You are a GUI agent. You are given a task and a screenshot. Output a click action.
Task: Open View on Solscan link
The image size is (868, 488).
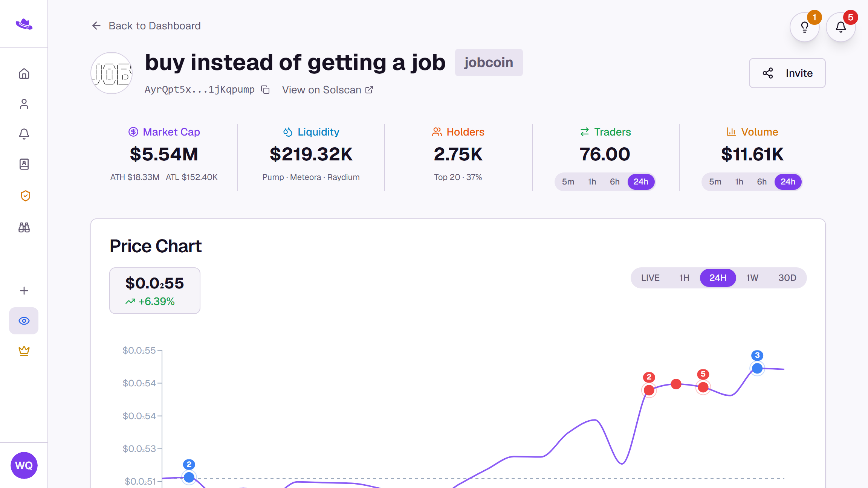[x=327, y=90]
